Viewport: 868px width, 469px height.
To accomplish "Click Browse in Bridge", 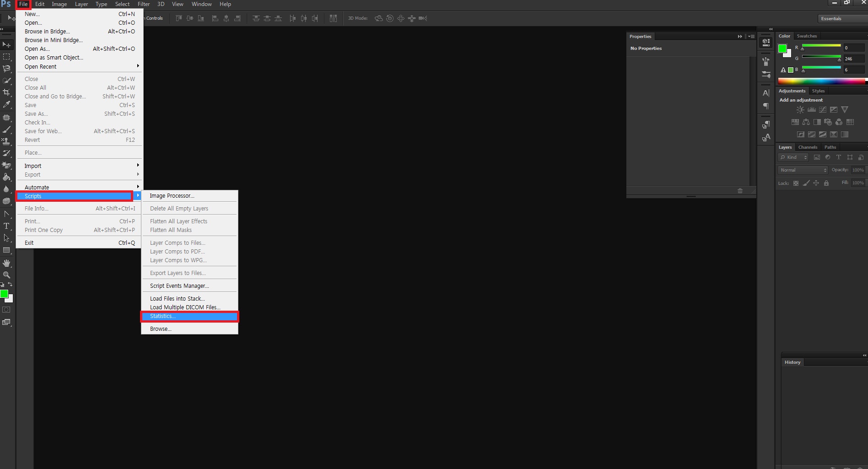I will [80, 32].
